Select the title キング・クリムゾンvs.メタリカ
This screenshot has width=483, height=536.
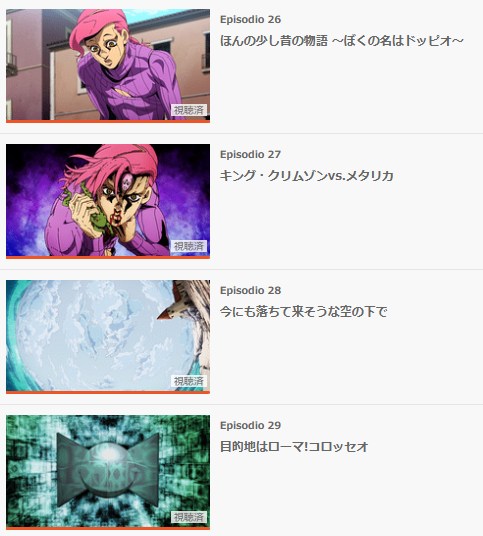click(x=307, y=176)
